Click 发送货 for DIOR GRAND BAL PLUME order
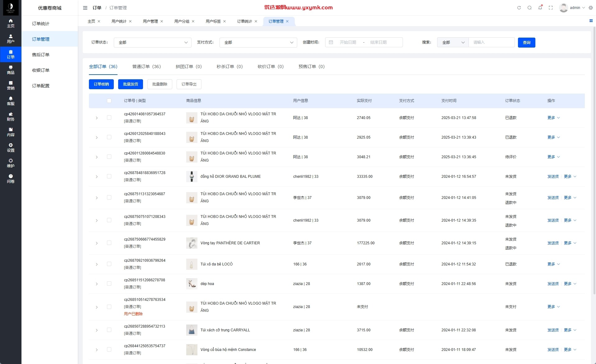Screen dimensions: 596x364 [x=553, y=176]
